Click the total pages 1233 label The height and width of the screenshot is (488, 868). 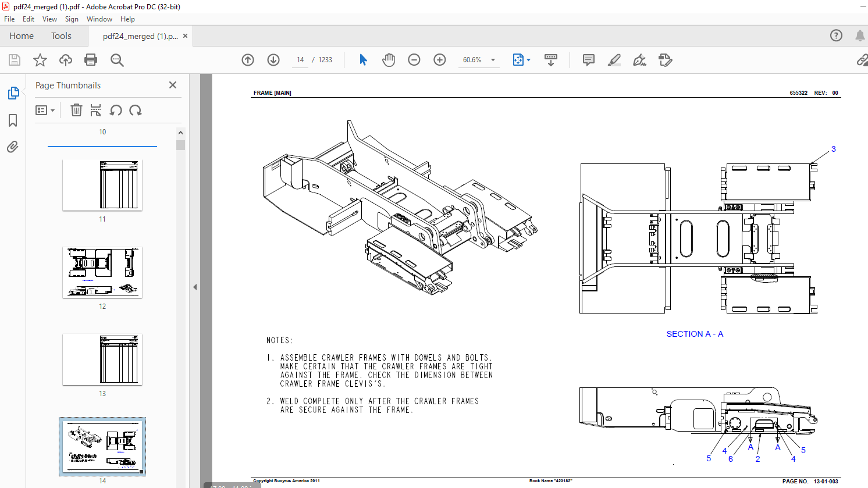click(x=325, y=60)
